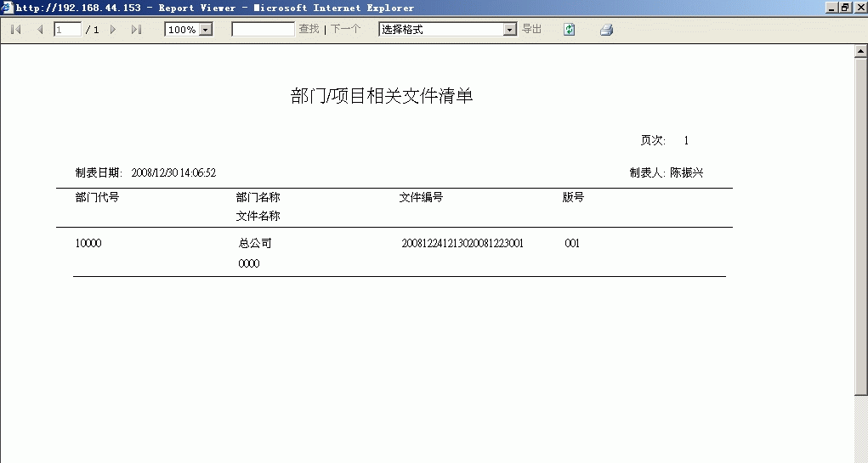Click the vertical scrollbar track
The height and width of the screenshot is (463, 868).
pyautogui.click(x=860, y=255)
